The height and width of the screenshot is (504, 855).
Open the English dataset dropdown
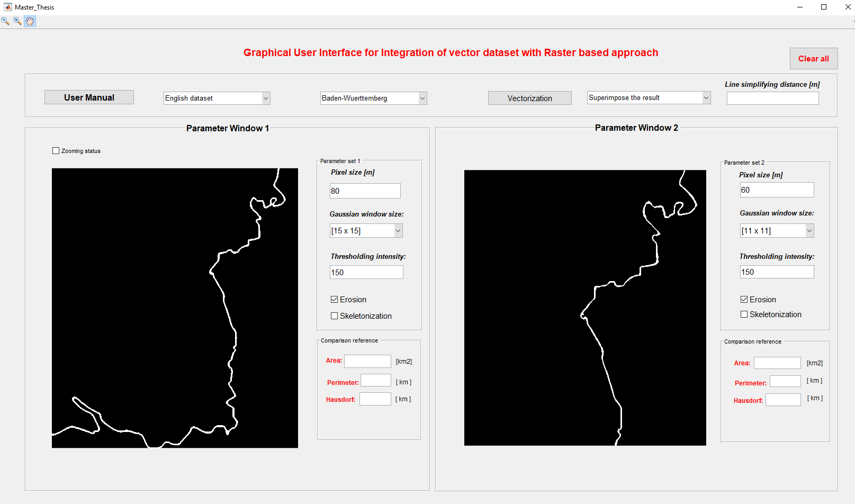[217, 98]
